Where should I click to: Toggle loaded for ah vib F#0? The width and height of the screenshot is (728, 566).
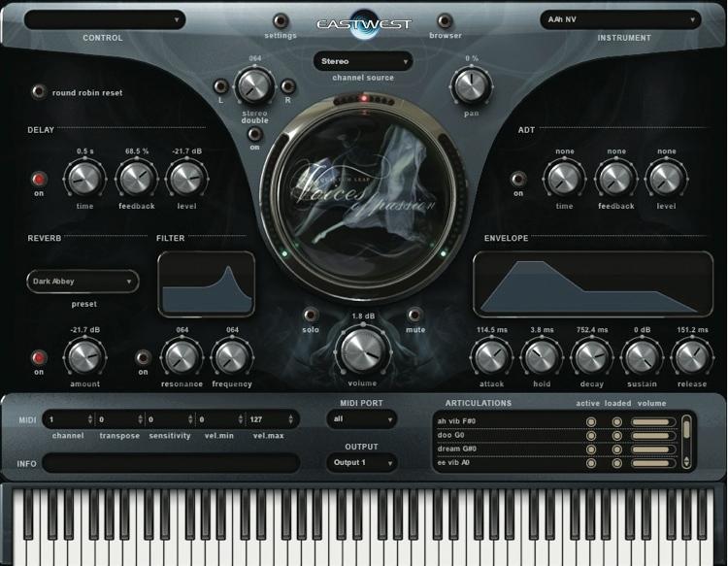coord(616,421)
